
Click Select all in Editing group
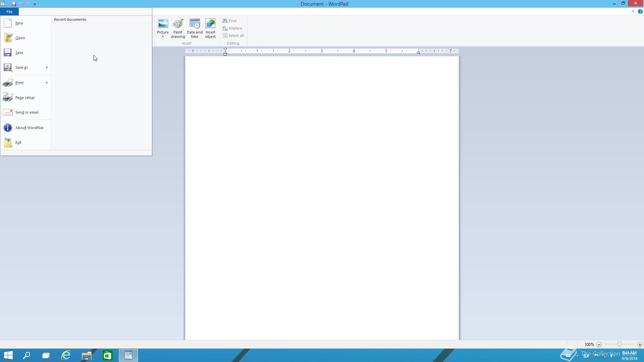point(233,36)
